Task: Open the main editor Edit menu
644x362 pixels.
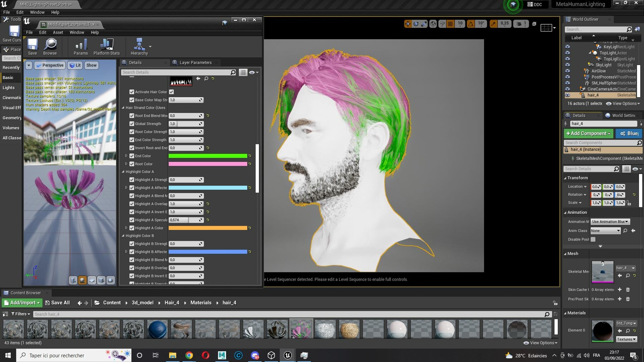Action: tap(20, 12)
